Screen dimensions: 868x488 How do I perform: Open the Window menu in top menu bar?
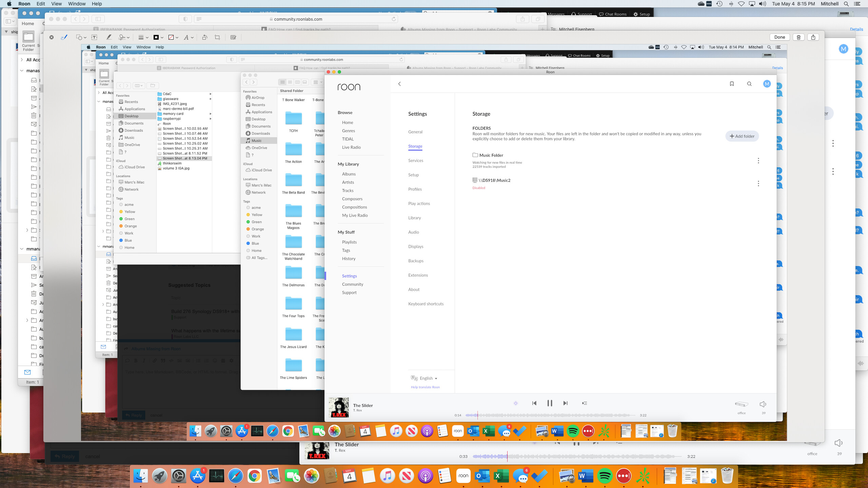click(77, 4)
